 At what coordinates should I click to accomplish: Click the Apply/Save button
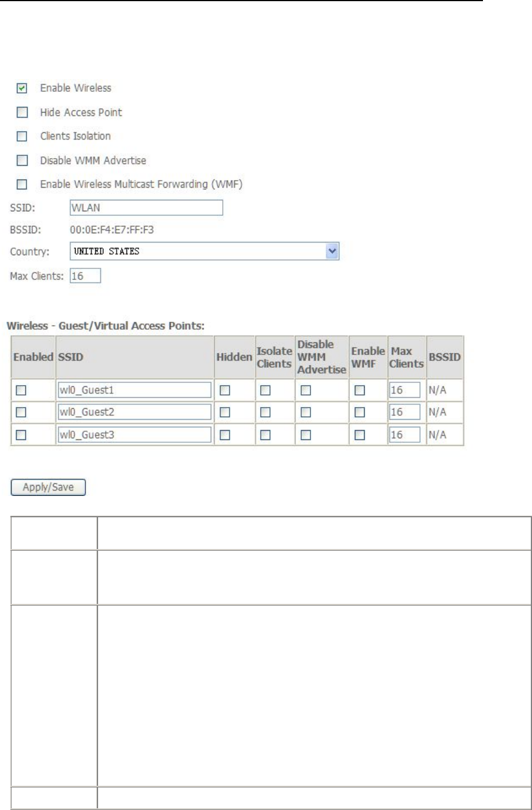pos(48,487)
